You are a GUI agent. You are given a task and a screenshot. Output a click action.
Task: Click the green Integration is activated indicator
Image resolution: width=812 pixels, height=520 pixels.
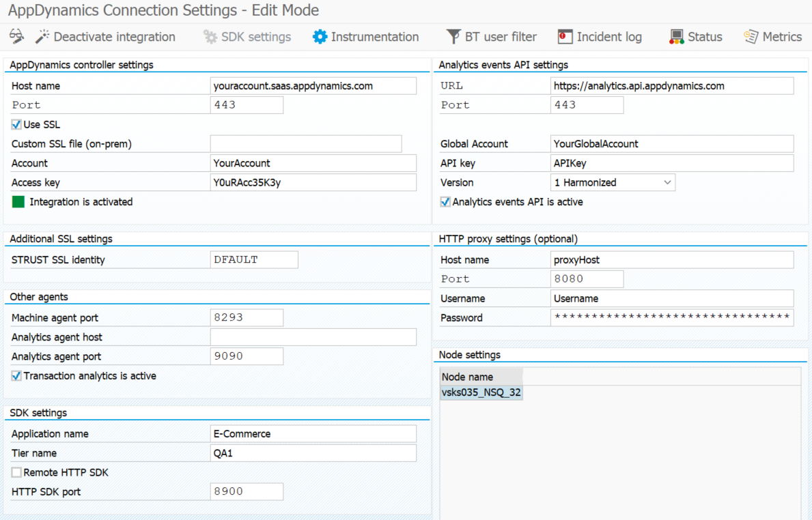click(18, 202)
